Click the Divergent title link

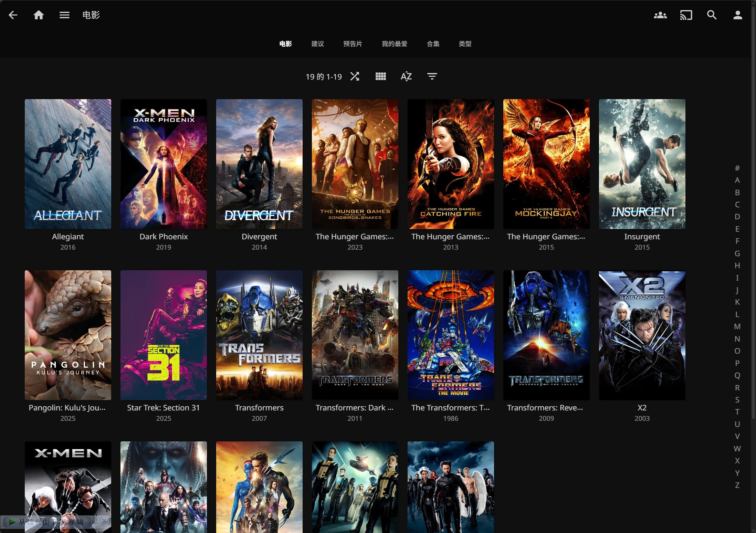point(259,237)
